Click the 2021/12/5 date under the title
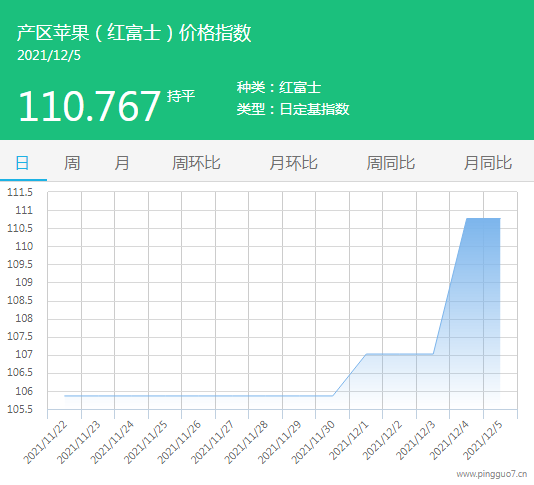 (x=49, y=56)
